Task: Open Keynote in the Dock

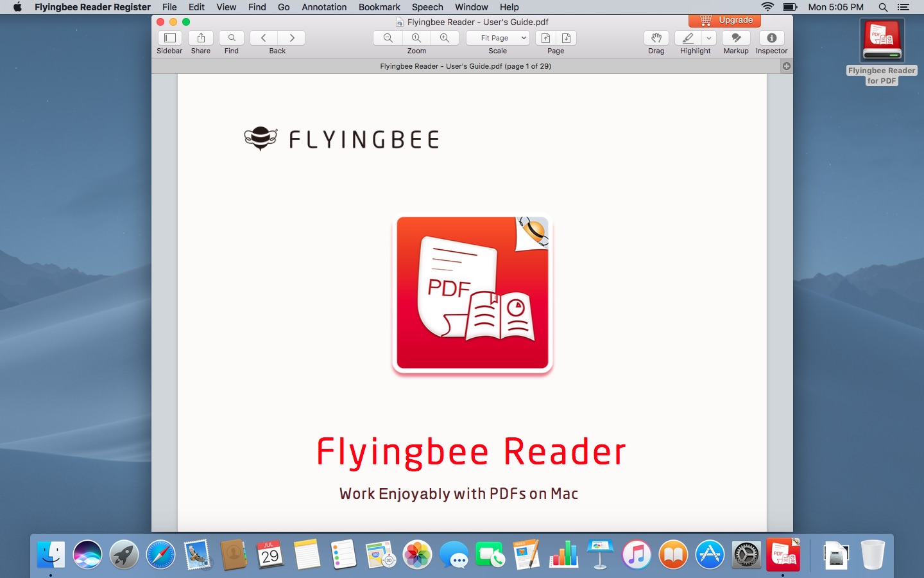Action: (x=600, y=555)
